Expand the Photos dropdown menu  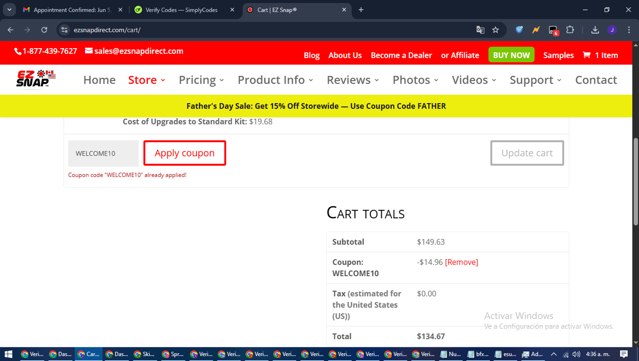coord(415,80)
